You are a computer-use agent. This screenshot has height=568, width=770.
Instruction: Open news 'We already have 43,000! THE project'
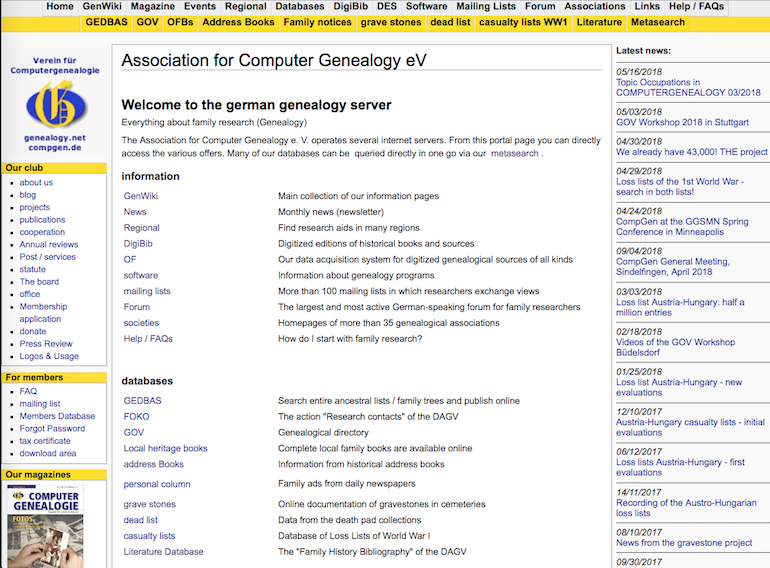coord(691,152)
